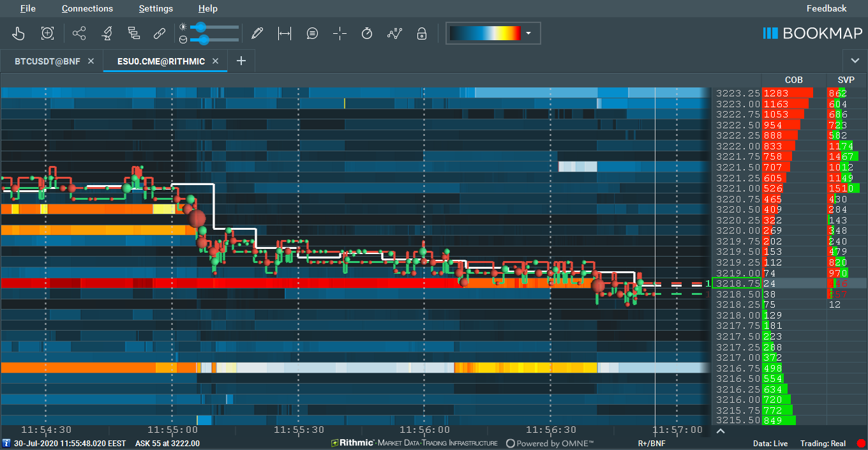
Task: Select the pencil drawing tool
Action: pos(257,33)
